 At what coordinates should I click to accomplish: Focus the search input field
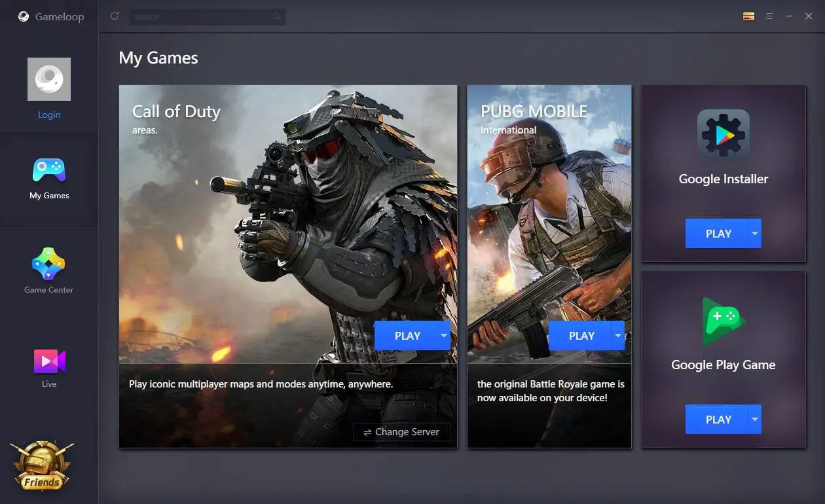coord(207,16)
